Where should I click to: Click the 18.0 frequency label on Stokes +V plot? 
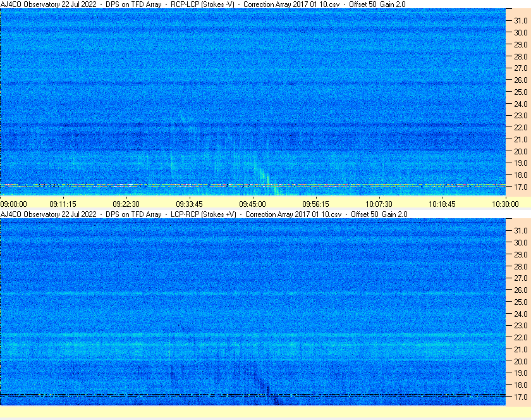[x=521, y=385]
